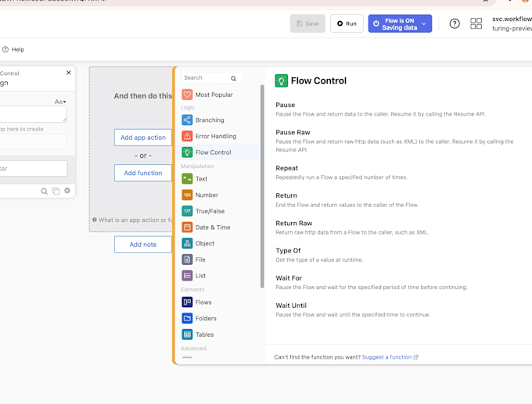Click the Most Popular heart icon
Viewport: 532px width, 404px height.
click(187, 95)
